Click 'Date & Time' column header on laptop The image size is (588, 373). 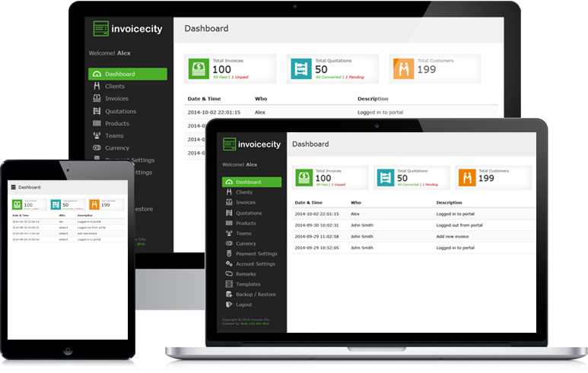pyautogui.click(x=309, y=203)
